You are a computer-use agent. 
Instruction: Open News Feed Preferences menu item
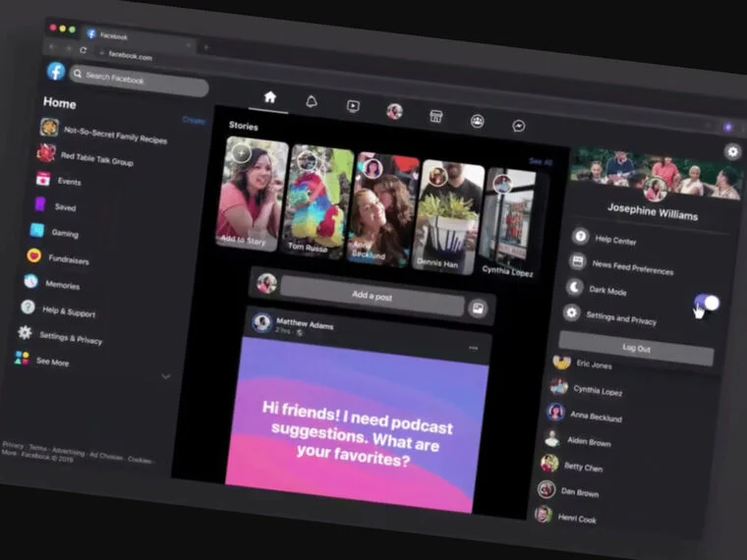pos(633,267)
